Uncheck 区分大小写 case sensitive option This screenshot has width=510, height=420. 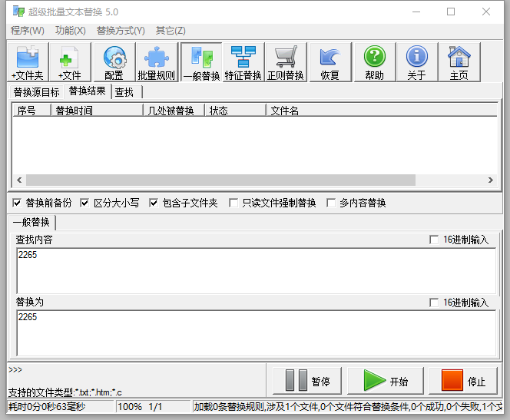(84, 203)
